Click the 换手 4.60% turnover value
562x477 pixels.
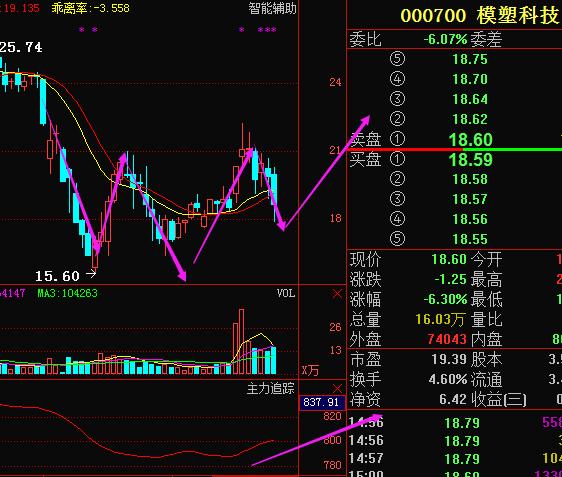pyautogui.click(x=448, y=379)
